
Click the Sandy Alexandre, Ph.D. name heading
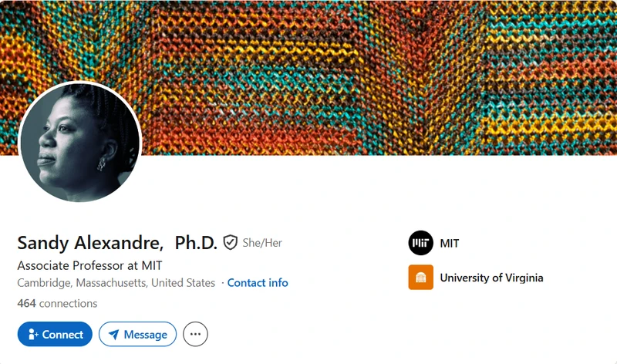117,243
